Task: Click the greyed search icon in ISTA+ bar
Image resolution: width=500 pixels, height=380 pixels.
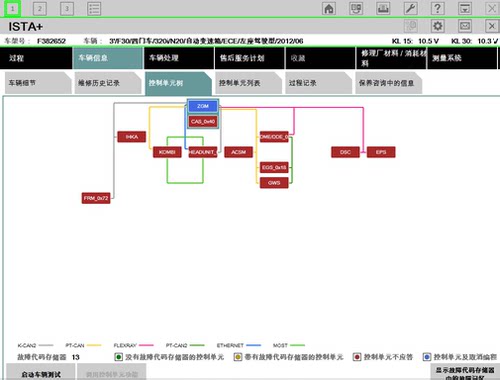Action: click(x=411, y=26)
